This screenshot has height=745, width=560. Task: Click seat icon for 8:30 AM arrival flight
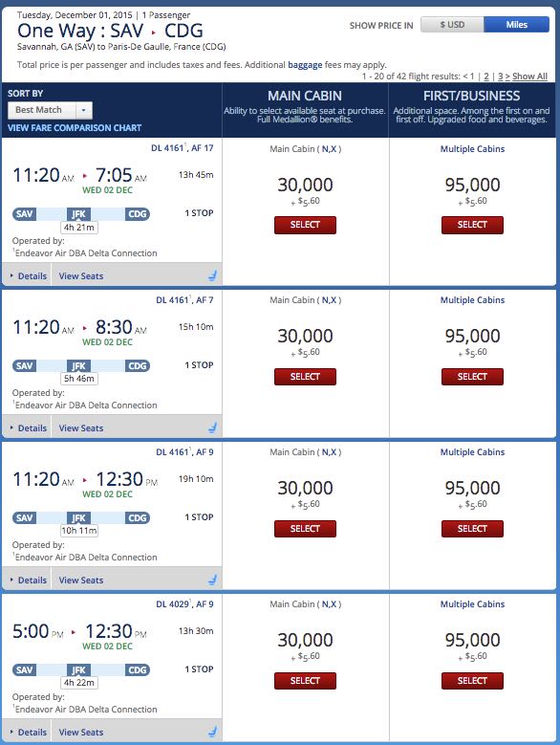pyautogui.click(x=212, y=427)
